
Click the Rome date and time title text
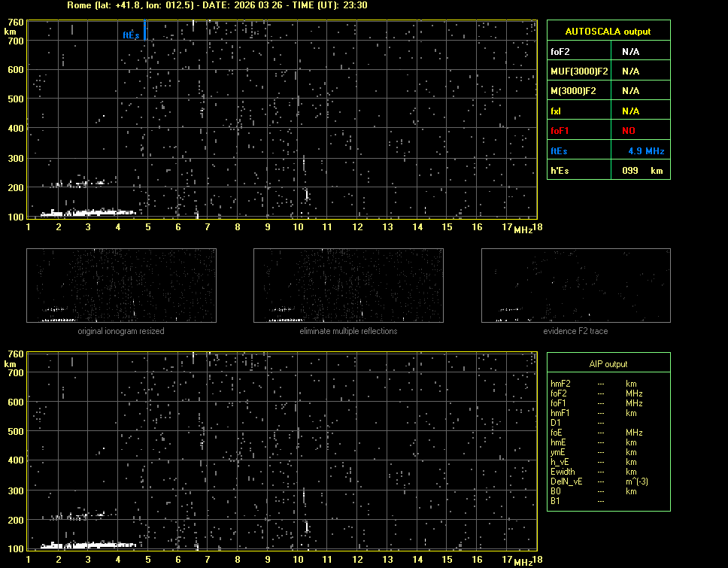[x=217, y=5]
